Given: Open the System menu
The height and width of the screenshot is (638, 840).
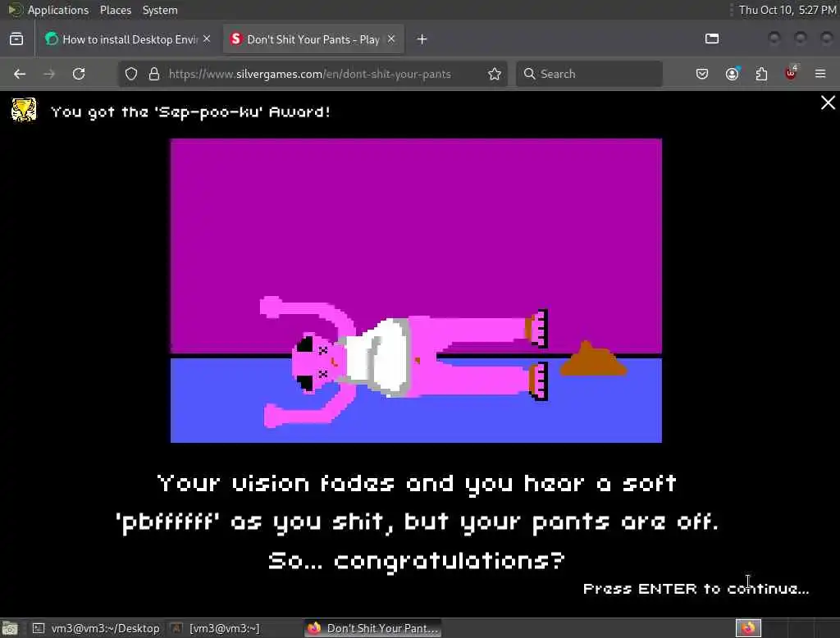Looking at the screenshot, I should 160,10.
